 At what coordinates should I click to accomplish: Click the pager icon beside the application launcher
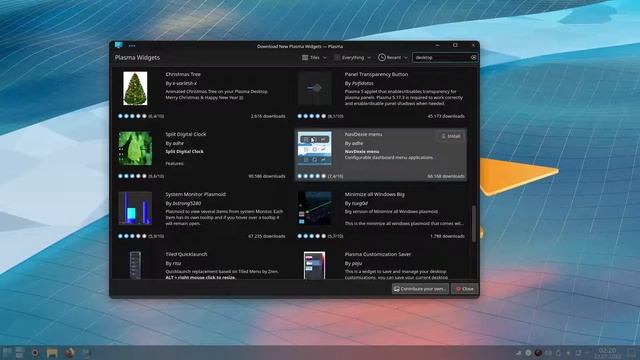[x=20, y=353]
